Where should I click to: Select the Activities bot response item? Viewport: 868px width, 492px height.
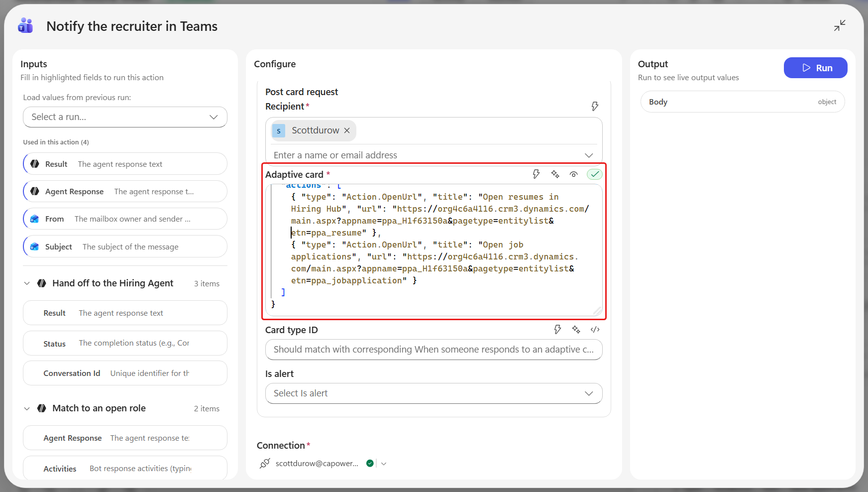125,468
